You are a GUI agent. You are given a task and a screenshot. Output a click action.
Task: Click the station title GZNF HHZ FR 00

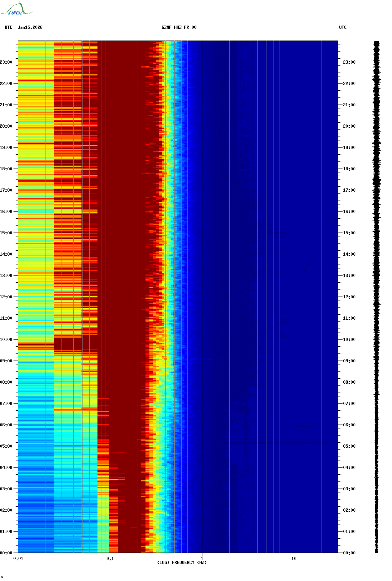point(179,27)
